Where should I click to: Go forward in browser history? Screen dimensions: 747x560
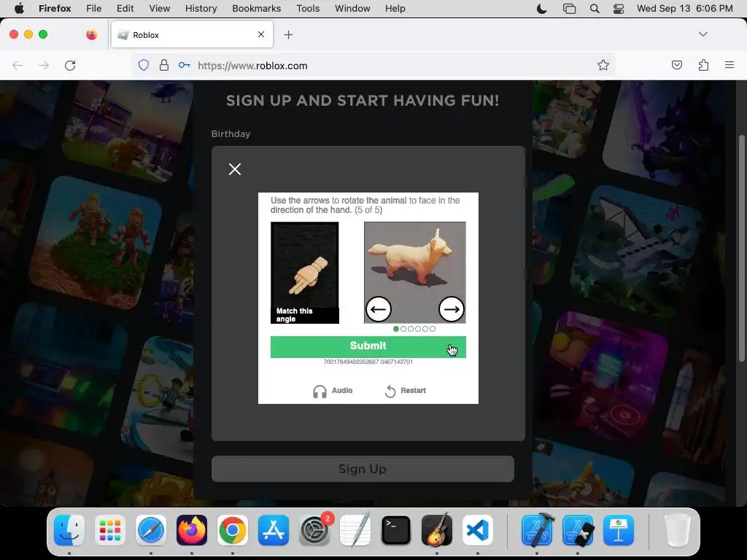(x=44, y=66)
